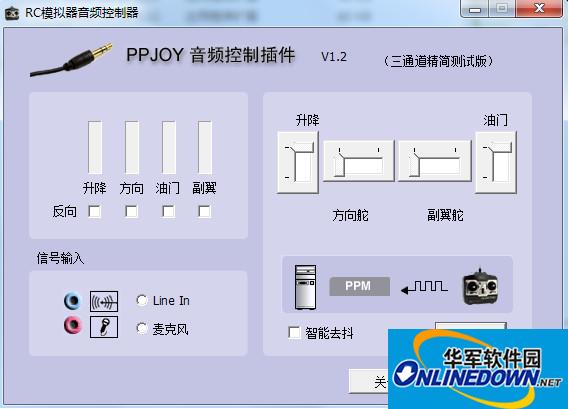Select the Line In radio button
The width and height of the screenshot is (568, 409).
tap(142, 300)
